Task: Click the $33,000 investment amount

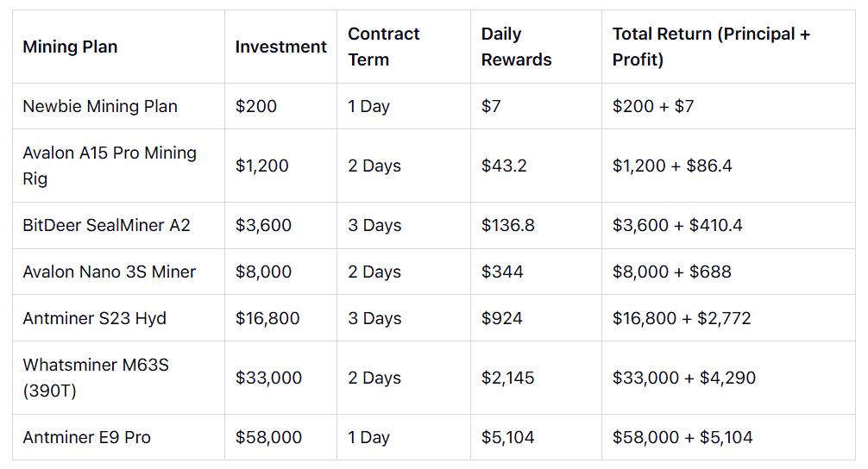Action: pos(268,378)
